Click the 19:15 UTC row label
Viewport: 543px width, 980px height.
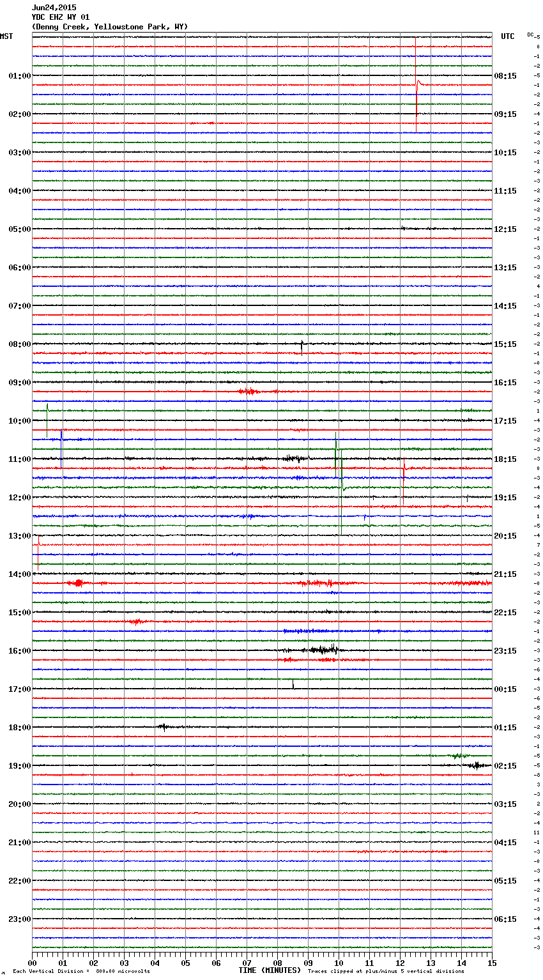pos(505,497)
